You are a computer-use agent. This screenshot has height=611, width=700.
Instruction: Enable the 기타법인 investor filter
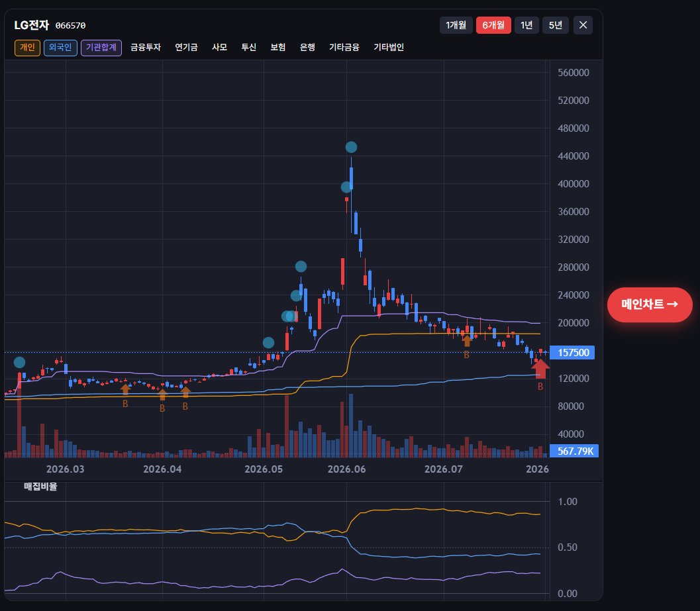[389, 47]
